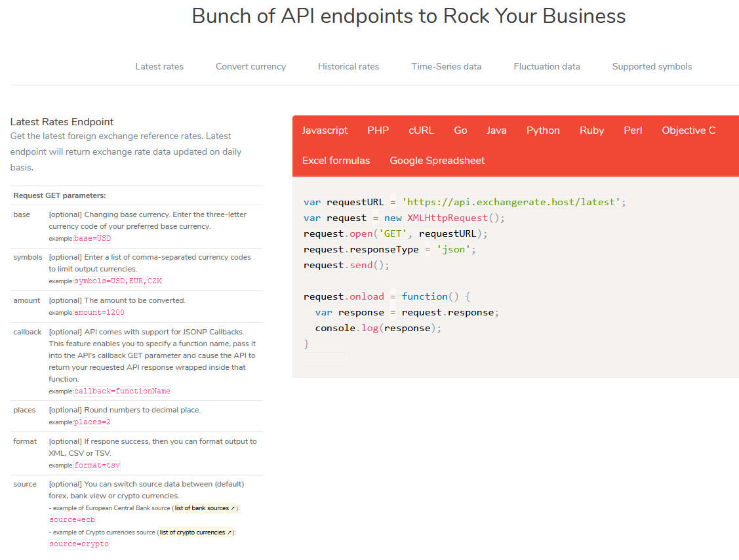
Task: Display the Perl code example
Action: 633,130
